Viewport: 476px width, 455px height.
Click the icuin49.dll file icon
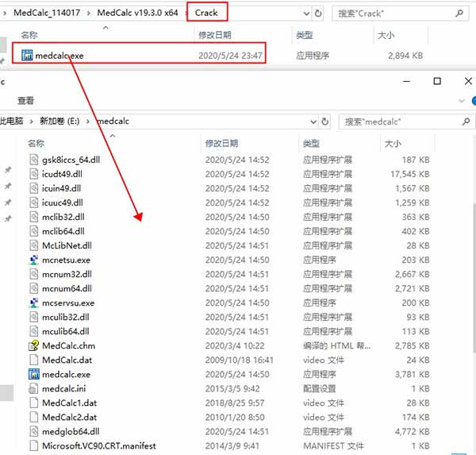pos(33,188)
